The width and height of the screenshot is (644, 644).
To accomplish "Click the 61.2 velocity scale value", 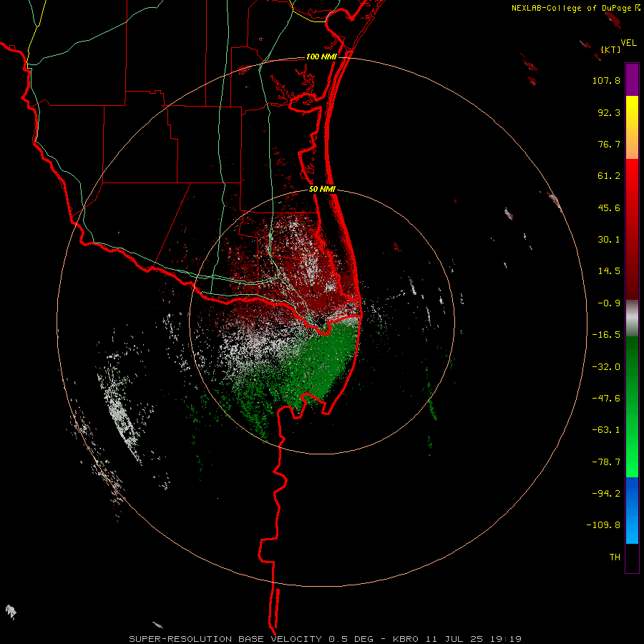I will click(609, 176).
